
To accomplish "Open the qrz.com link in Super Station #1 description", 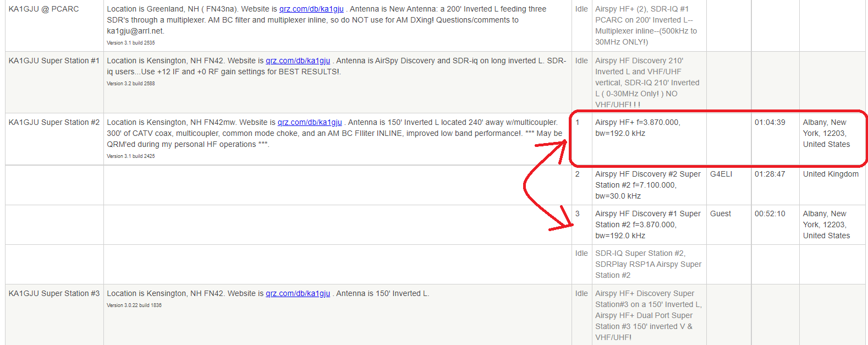I will [298, 61].
